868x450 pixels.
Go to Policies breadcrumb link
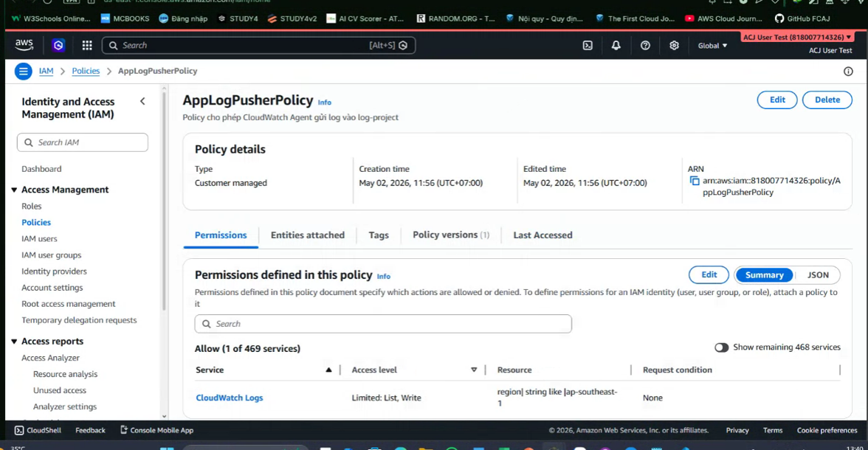pos(86,71)
